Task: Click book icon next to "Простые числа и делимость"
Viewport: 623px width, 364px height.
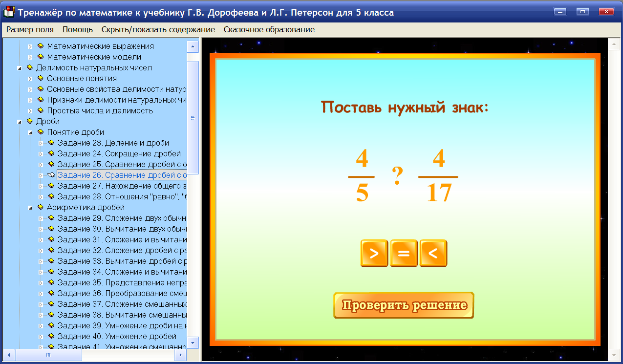Action: coord(40,110)
